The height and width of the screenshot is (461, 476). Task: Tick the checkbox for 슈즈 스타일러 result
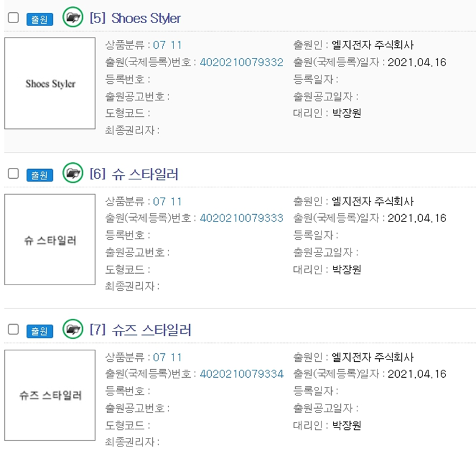click(x=13, y=330)
